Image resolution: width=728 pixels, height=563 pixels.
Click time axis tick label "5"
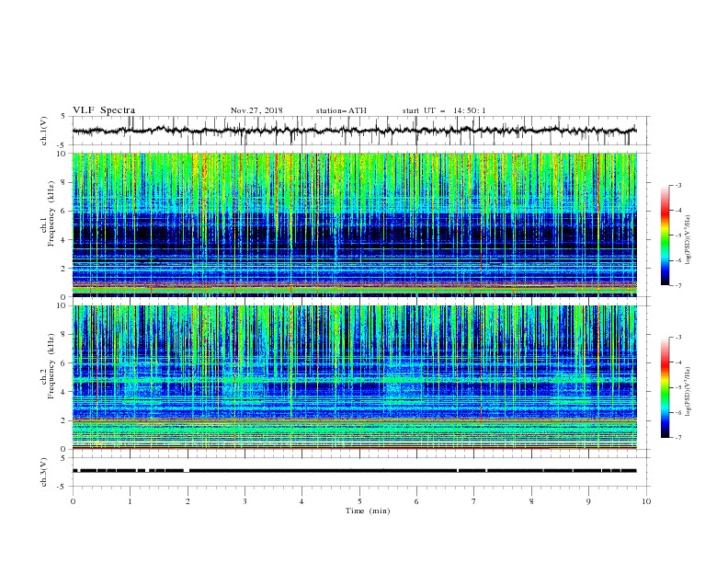(359, 501)
